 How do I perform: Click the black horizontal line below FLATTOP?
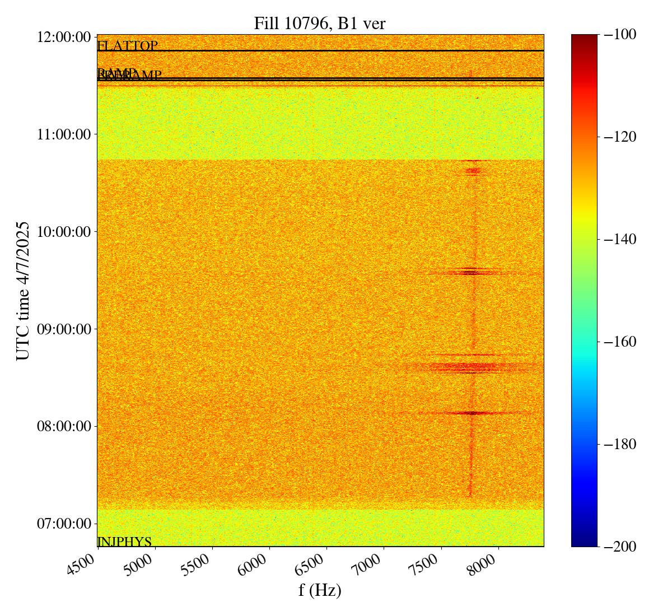point(320,51)
